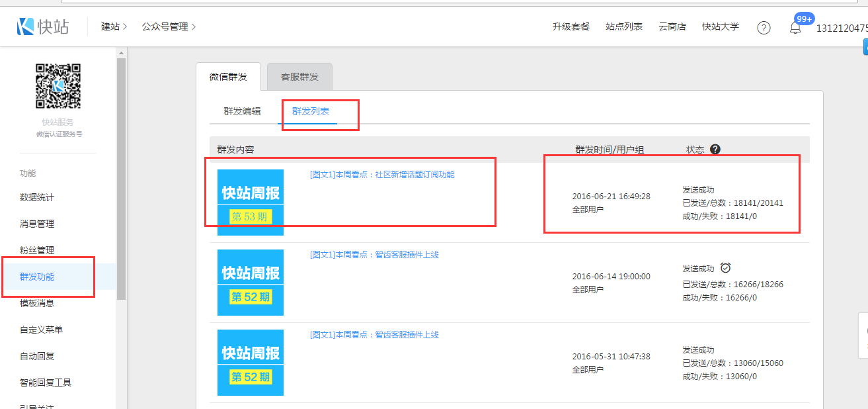
Task: Click the 第53期 快站周报 thumbnail
Action: click(x=251, y=203)
